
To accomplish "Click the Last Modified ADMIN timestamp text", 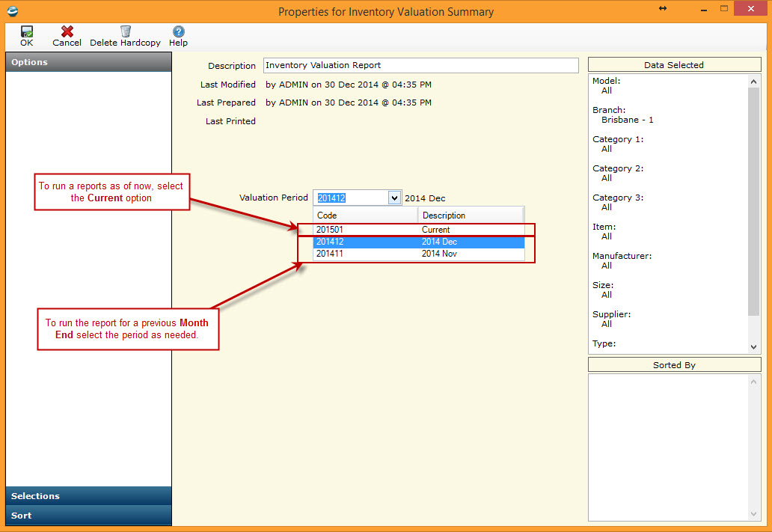I will pos(349,85).
